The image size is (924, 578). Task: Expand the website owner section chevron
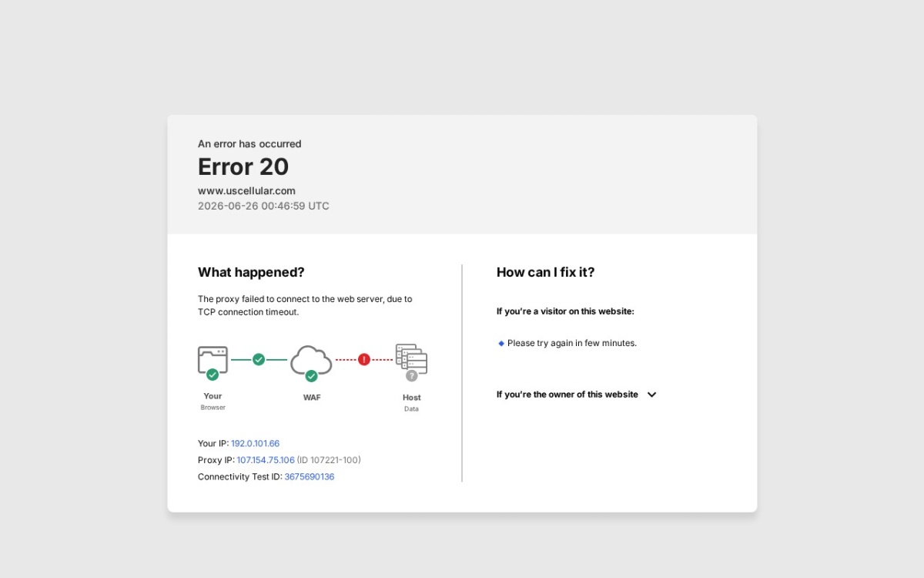coord(651,395)
